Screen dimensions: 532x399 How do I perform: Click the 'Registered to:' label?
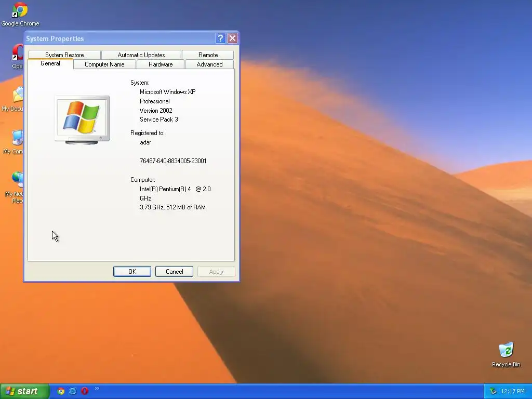click(148, 133)
